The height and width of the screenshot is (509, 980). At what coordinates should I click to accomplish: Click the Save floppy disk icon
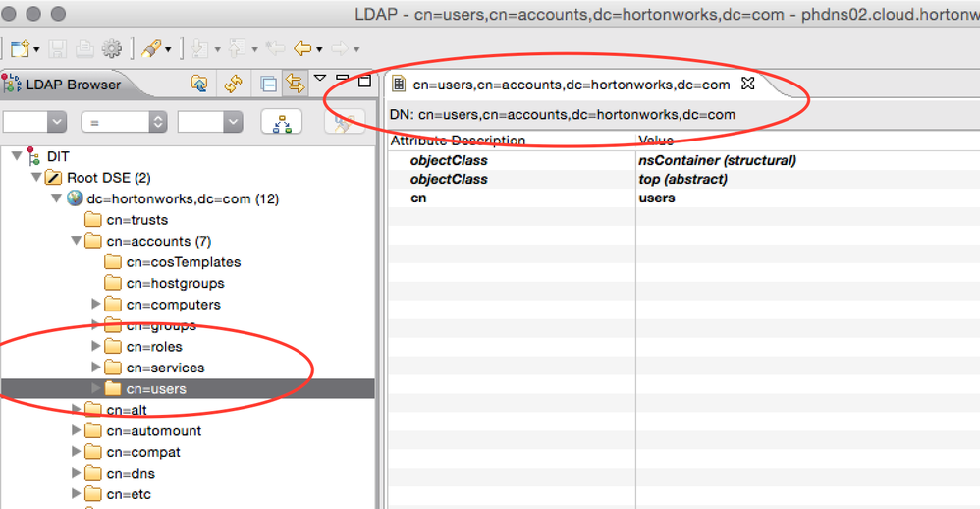58,49
